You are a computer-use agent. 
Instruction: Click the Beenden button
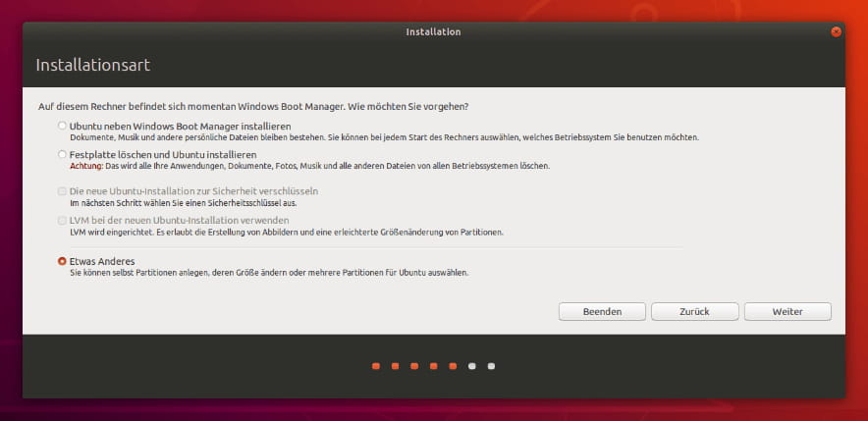click(x=602, y=311)
